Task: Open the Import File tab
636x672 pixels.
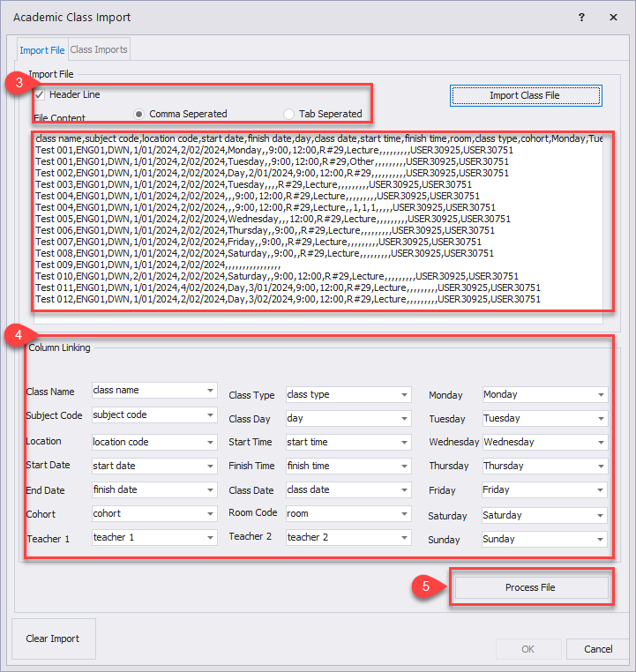Action: (42, 50)
